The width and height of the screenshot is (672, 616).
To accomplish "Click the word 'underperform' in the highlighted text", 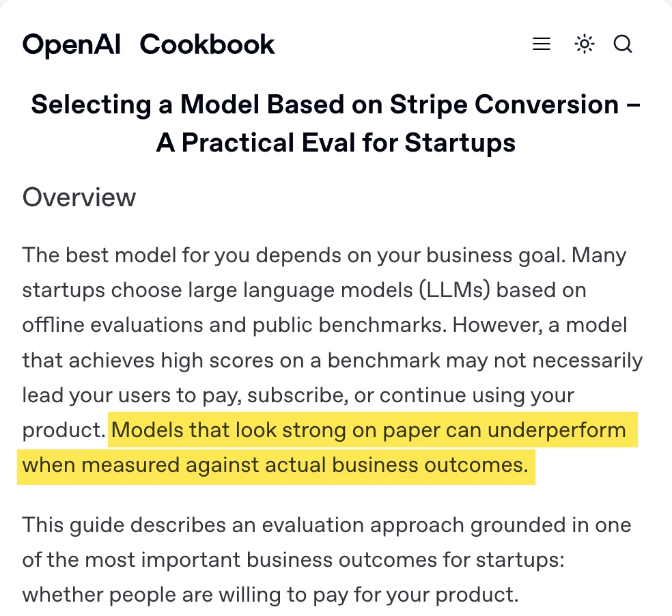I will [557, 430].
